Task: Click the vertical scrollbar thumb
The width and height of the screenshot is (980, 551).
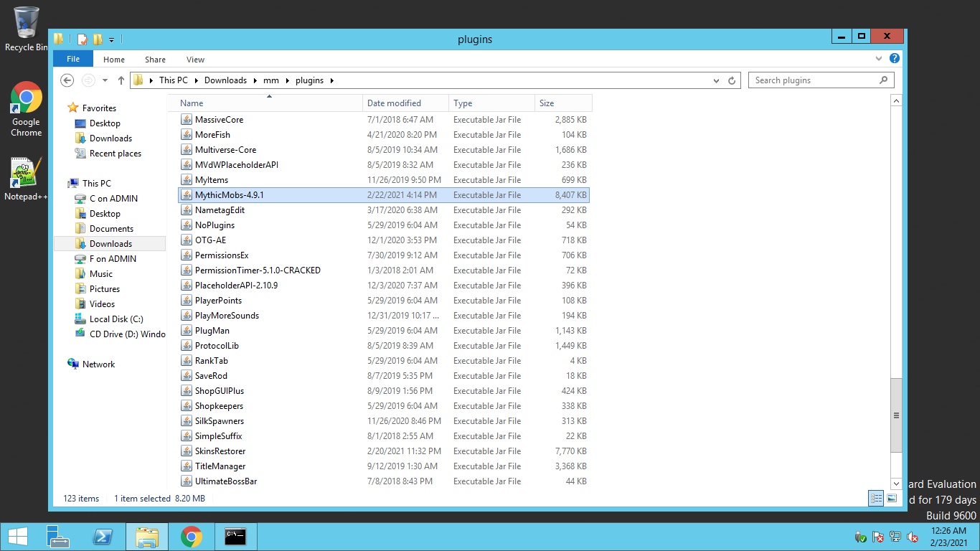Action: (x=895, y=415)
